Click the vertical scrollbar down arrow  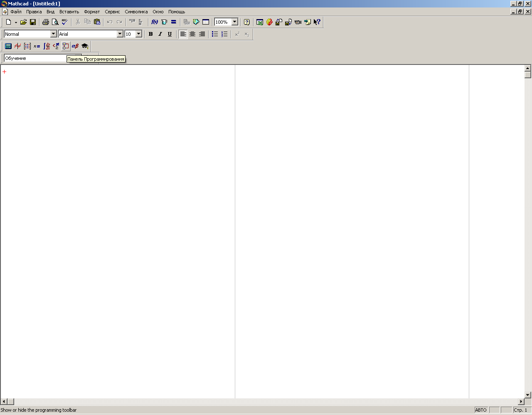(528, 395)
